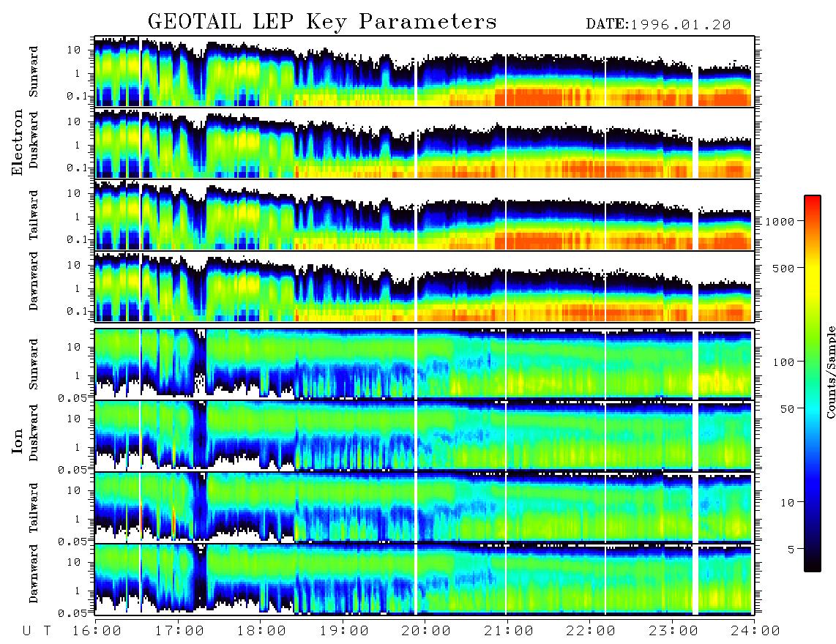Click the 20:00 time tick label
The image size is (836, 644).
click(426, 632)
